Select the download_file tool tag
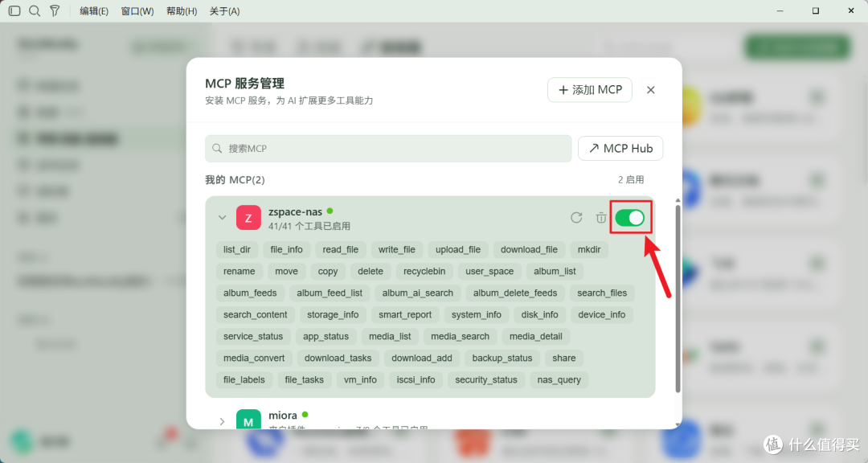Screen dimensions: 868x463 coord(529,250)
